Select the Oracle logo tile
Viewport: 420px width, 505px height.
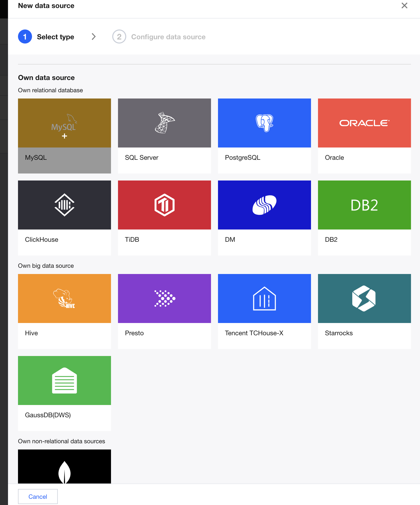click(364, 123)
